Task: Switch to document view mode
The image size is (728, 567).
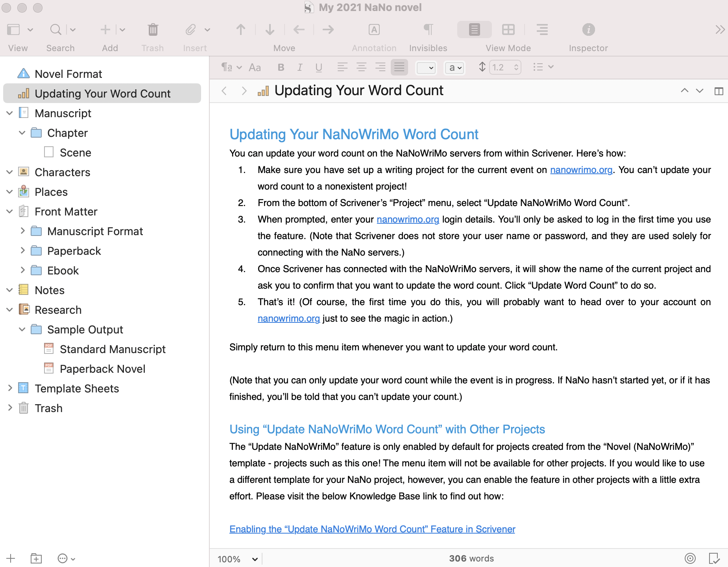Action: (475, 29)
